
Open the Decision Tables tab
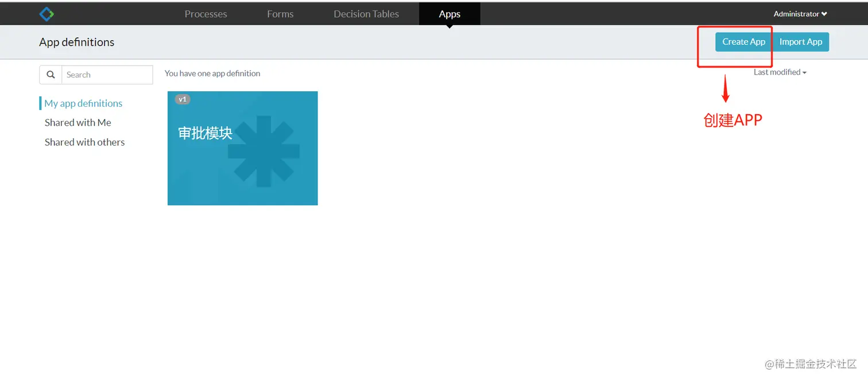tap(366, 14)
